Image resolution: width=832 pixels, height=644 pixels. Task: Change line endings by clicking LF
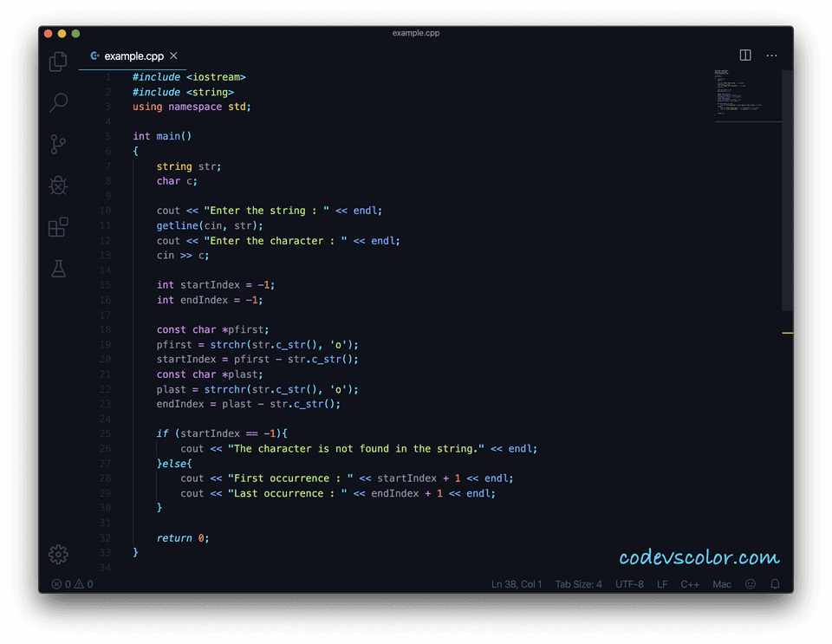pyautogui.click(x=662, y=583)
